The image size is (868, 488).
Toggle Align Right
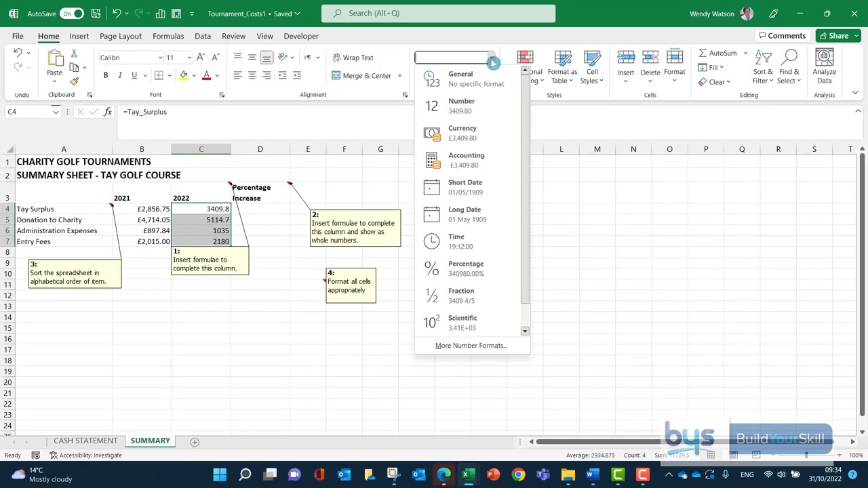tap(267, 75)
